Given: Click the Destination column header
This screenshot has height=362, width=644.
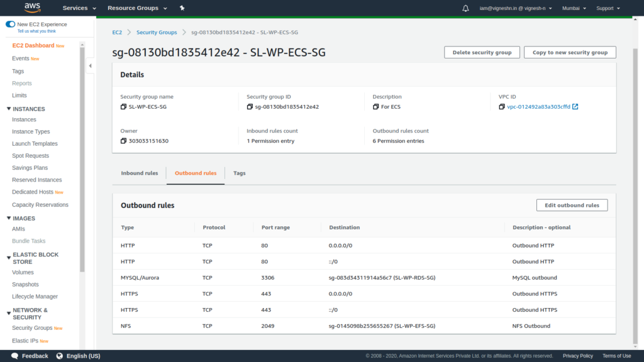Looking at the screenshot, I should 344,228.
